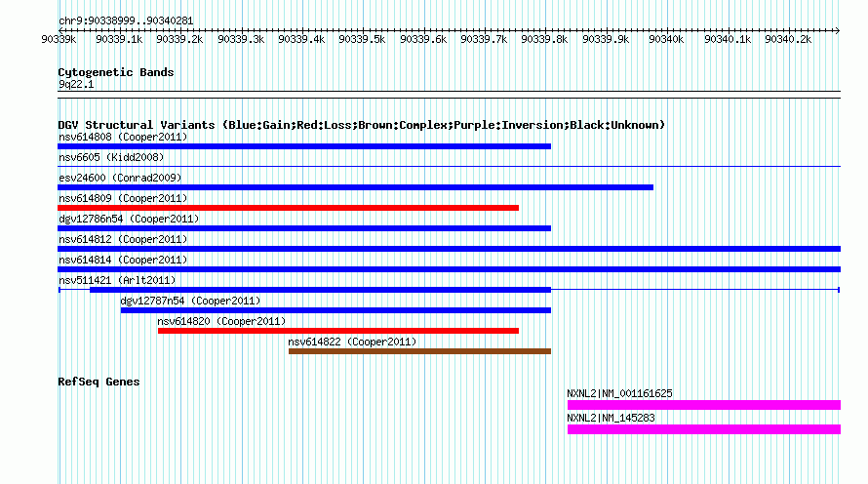Click the nsv614814 (Cooper2011) label
The width and height of the screenshot is (868, 484).
tap(123, 260)
